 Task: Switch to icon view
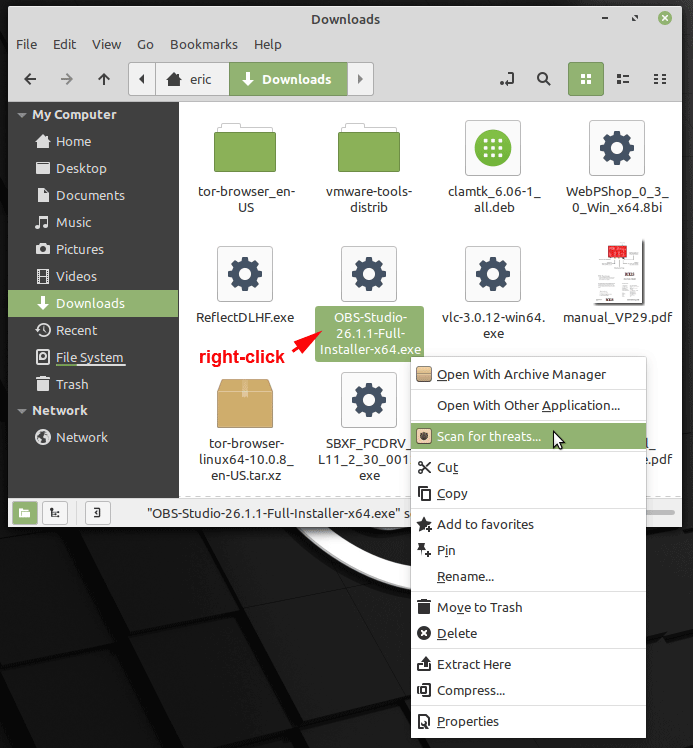586,79
